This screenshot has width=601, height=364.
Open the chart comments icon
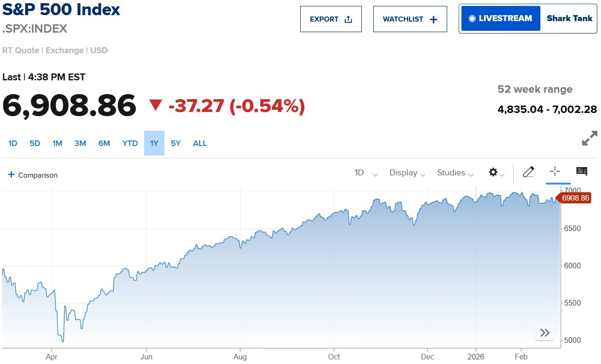coord(582,172)
